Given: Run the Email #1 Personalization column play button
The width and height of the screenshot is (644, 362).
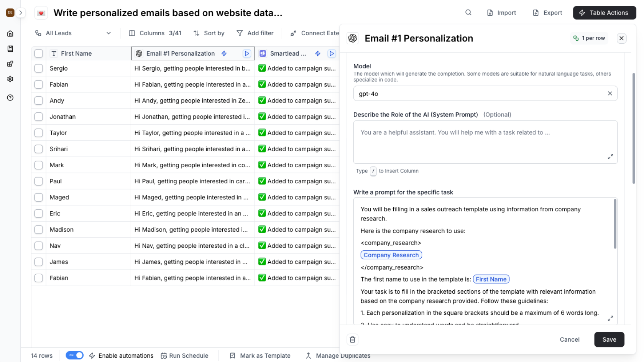Looking at the screenshot, I should click(247, 54).
